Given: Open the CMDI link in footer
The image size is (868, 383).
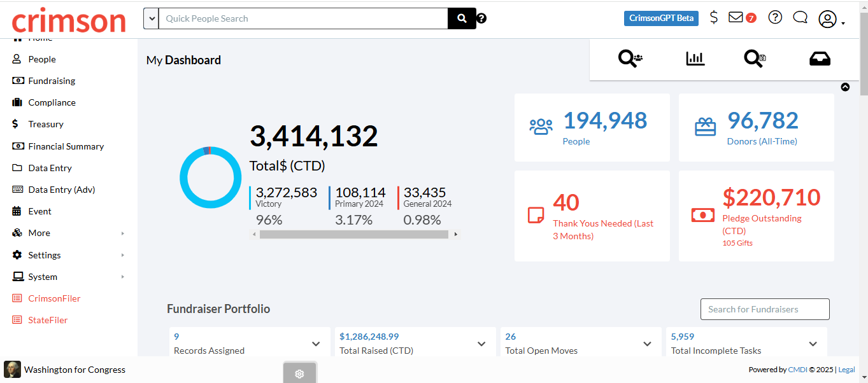Looking at the screenshot, I should [x=797, y=370].
